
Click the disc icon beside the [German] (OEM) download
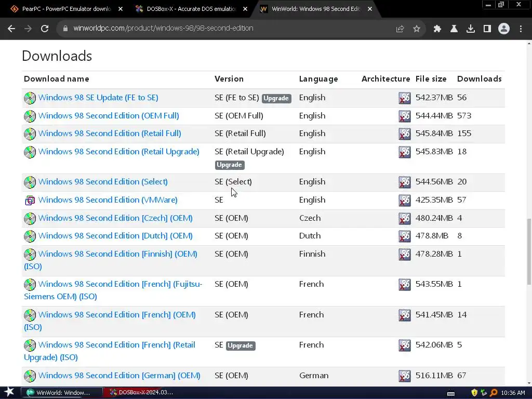point(30,376)
